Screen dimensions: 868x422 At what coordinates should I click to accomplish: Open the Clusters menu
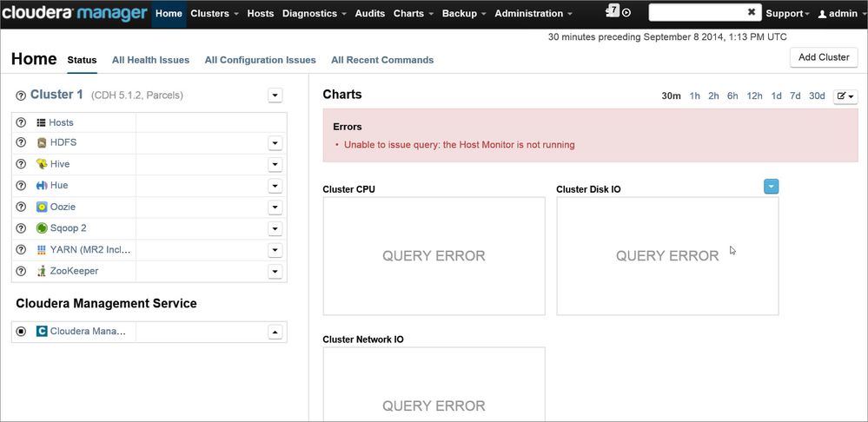[215, 13]
